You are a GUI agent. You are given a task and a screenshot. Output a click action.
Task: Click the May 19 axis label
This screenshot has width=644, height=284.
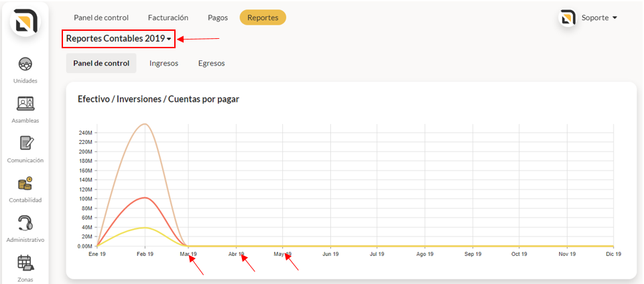(x=283, y=255)
